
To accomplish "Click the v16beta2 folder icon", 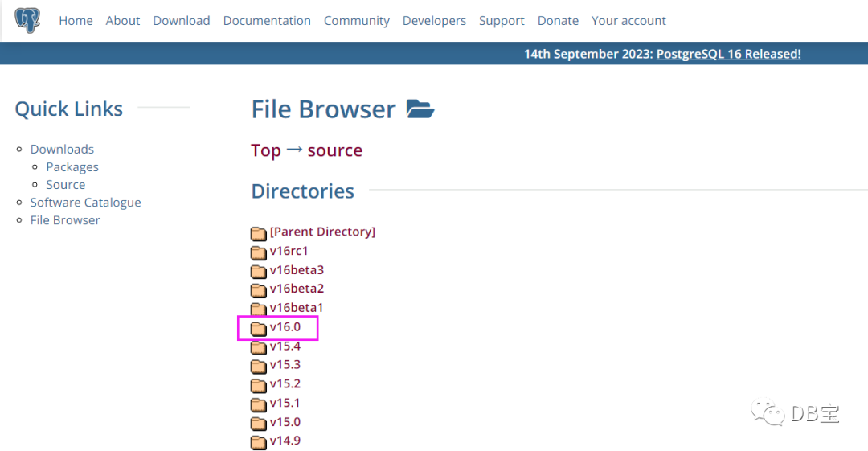I will click(259, 290).
